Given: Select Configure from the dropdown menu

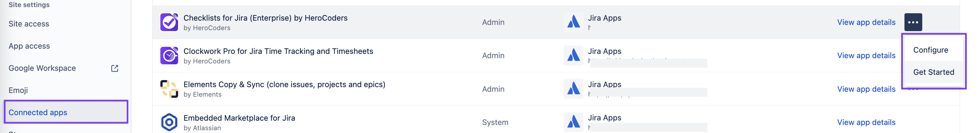Looking at the screenshot, I should pos(930,50).
